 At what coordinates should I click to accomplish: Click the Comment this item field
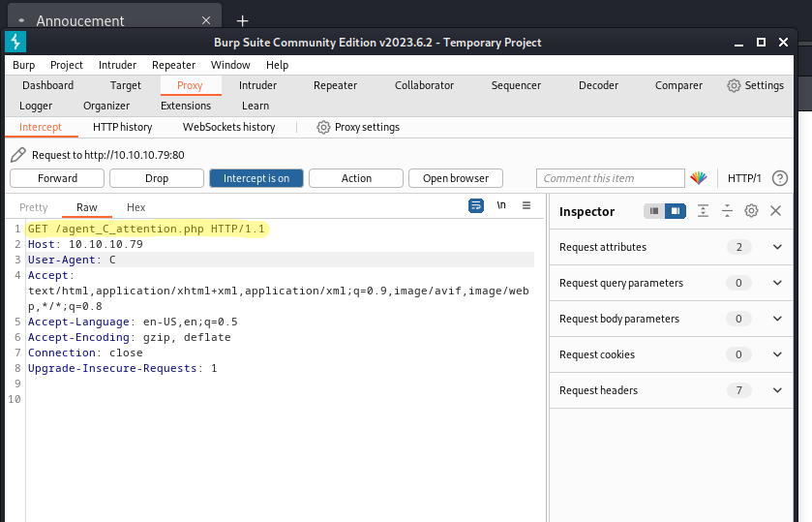click(x=610, y=178)
